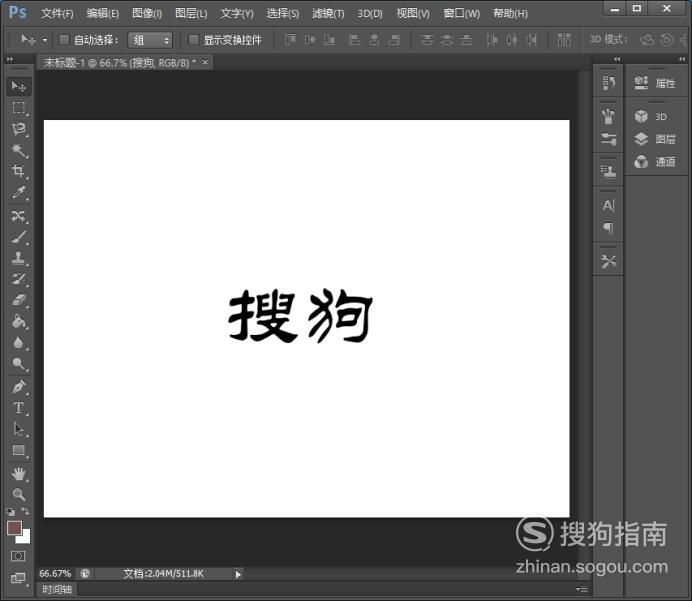Open the 滤镜(T) menu
This screenshot has height=601, width=692.
[x=328, y=13]
